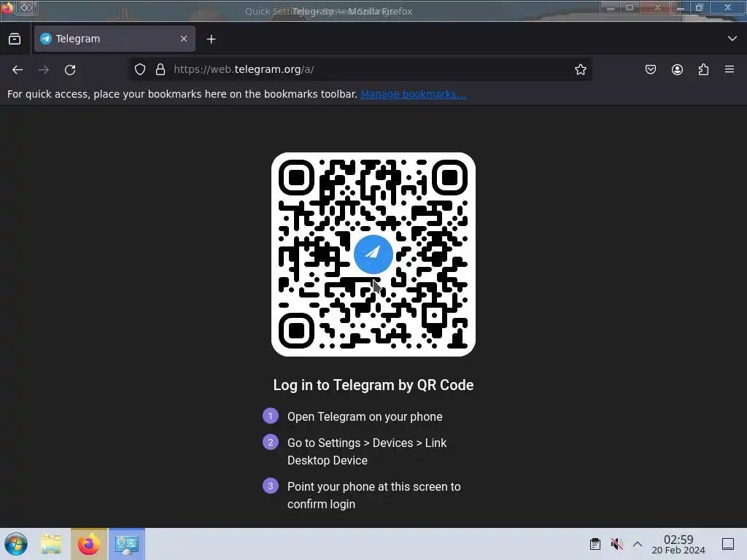The height and width of the screenshot is (560, 747).
Task: Click 'Open Telegram on your phone' step text
Action: 365,416
